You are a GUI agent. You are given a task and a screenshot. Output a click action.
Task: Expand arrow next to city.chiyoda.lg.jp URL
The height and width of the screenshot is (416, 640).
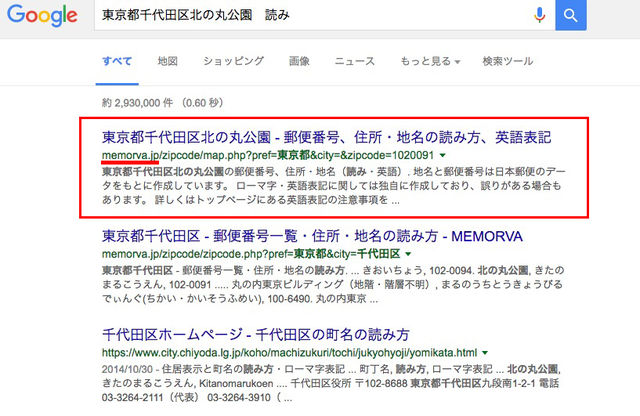485,353
